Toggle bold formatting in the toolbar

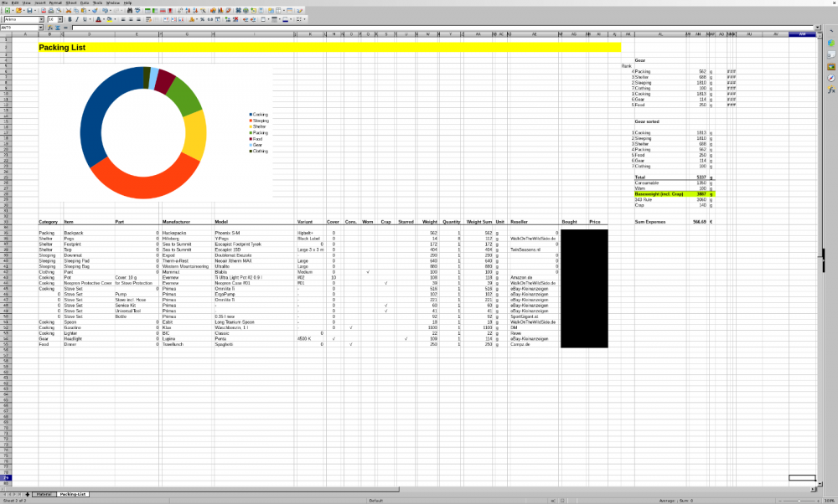(70, 18)
